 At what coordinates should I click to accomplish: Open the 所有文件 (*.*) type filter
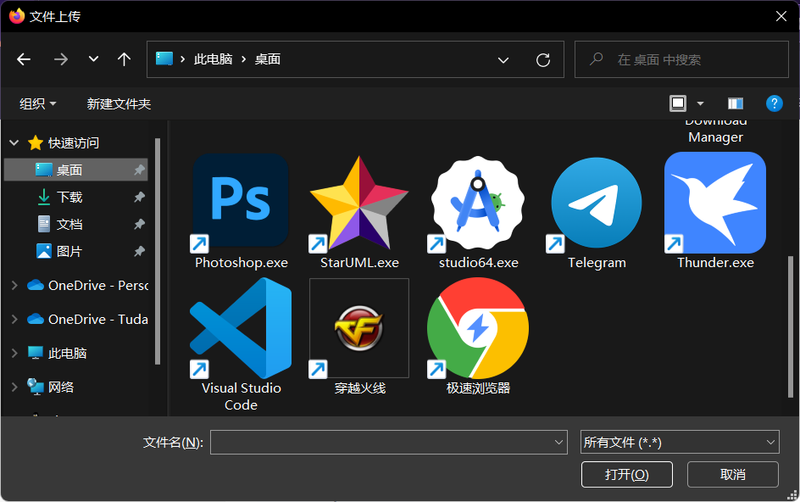(679, 442)
